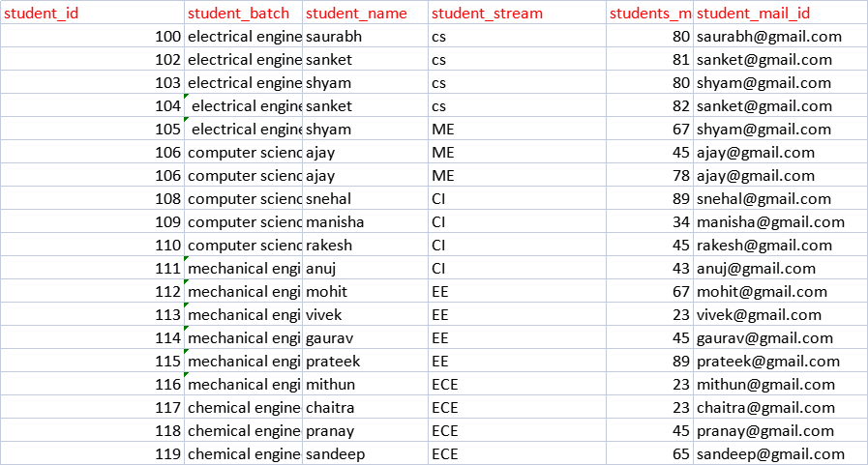Click marks cell 82
The height and width of the screenshot is (465, 868).
tap(649, 105)
